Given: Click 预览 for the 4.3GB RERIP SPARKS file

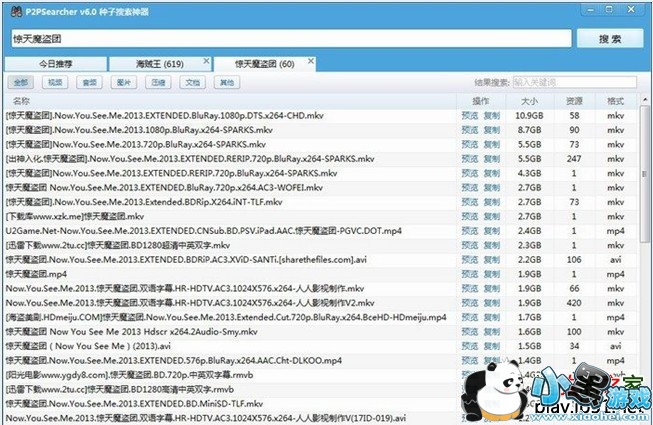Looking at the screenshot, I should click(470, 174).
